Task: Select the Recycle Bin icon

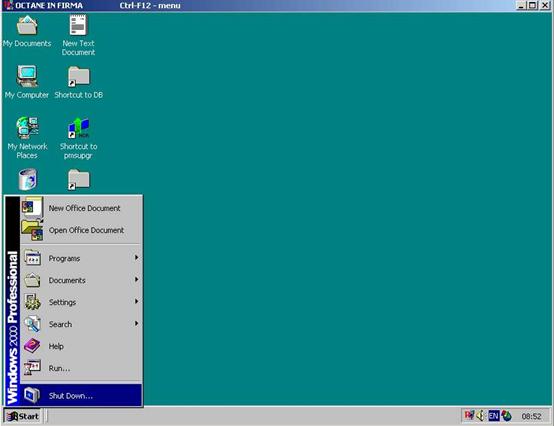Action: pos(27,179)
